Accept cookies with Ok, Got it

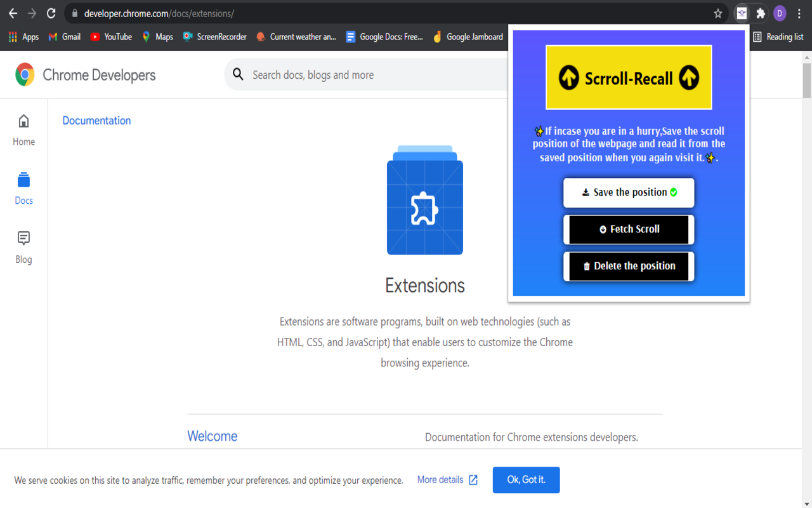(526, 480)
